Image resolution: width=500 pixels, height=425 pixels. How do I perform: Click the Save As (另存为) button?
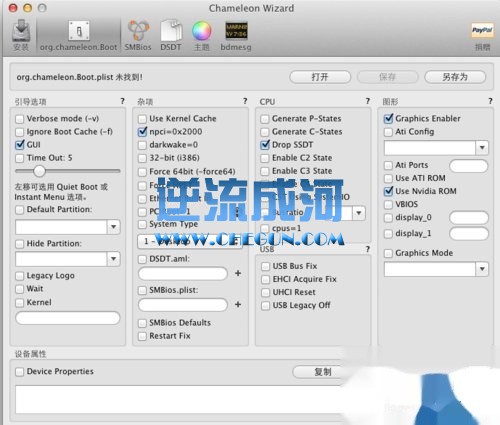tap(455, 77)
